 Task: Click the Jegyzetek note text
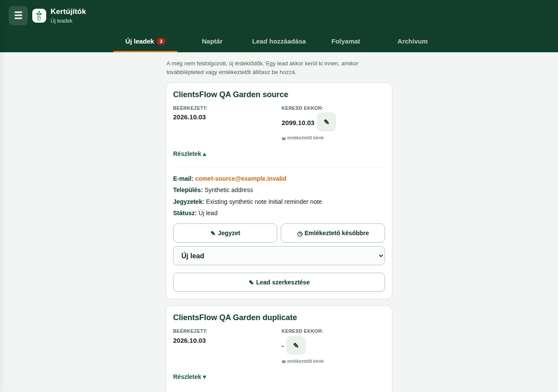coord(264,202)
